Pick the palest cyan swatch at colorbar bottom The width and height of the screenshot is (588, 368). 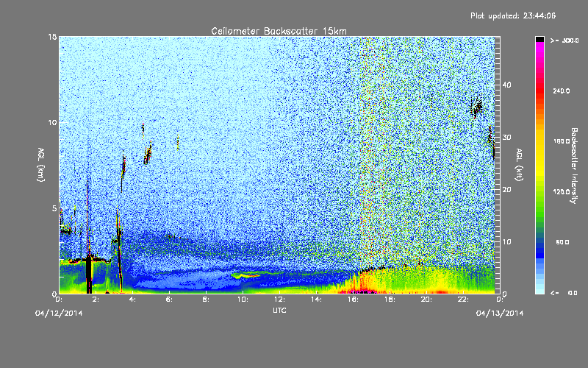point(539,290)
